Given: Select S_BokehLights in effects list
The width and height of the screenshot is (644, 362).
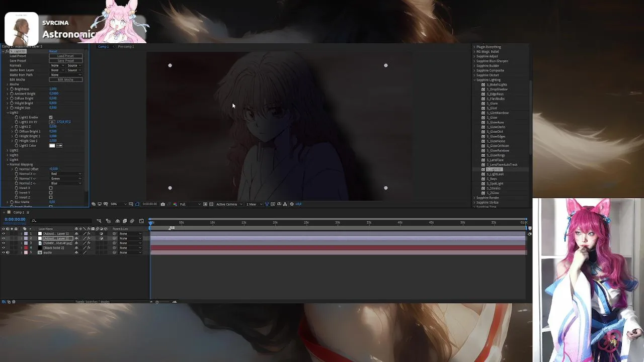Looking at the screenshot, I should click(497, 84).
